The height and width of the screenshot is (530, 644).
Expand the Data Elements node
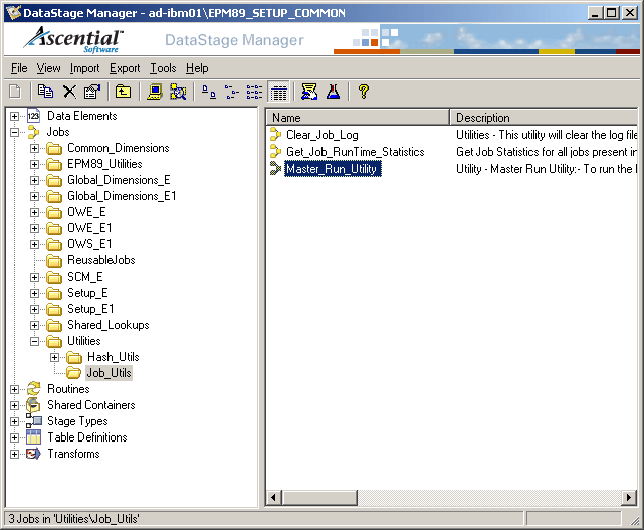coord(14,116)
